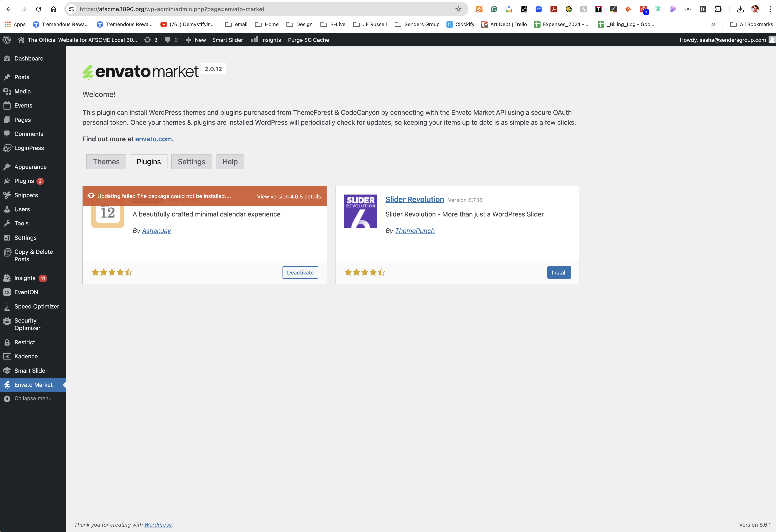Open the Design bookmark folder
776x532 pixels.
tap(299, 24)
